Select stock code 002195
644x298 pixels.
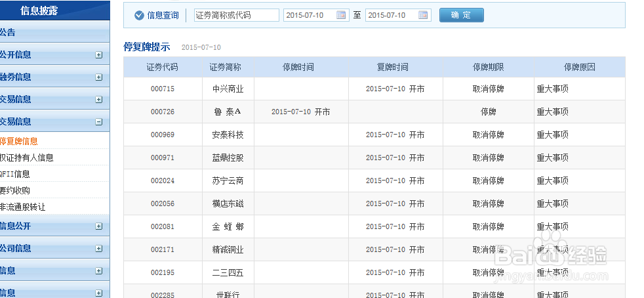tap(163, 273)
